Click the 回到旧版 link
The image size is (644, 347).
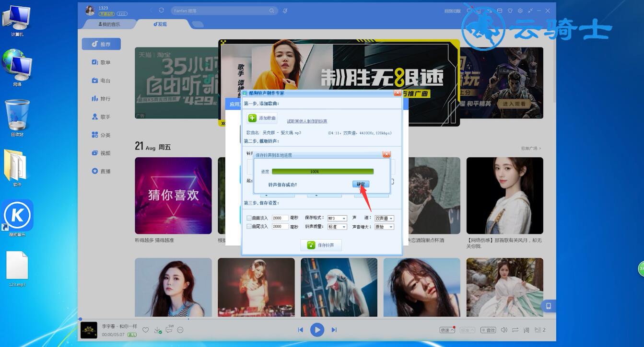tap(453, 11)
